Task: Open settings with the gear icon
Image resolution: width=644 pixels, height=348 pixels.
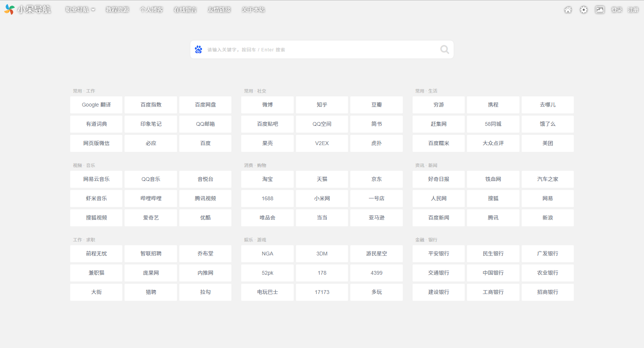Action: pyautogui.click(x=584, y=10)
